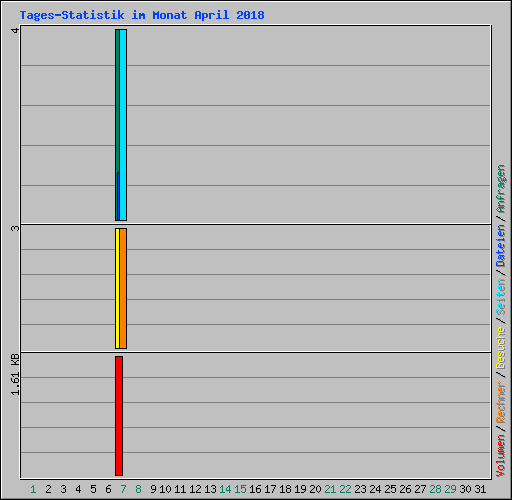
Task: Click day '29' on the x-axis
Action: [x=450, y=489]
